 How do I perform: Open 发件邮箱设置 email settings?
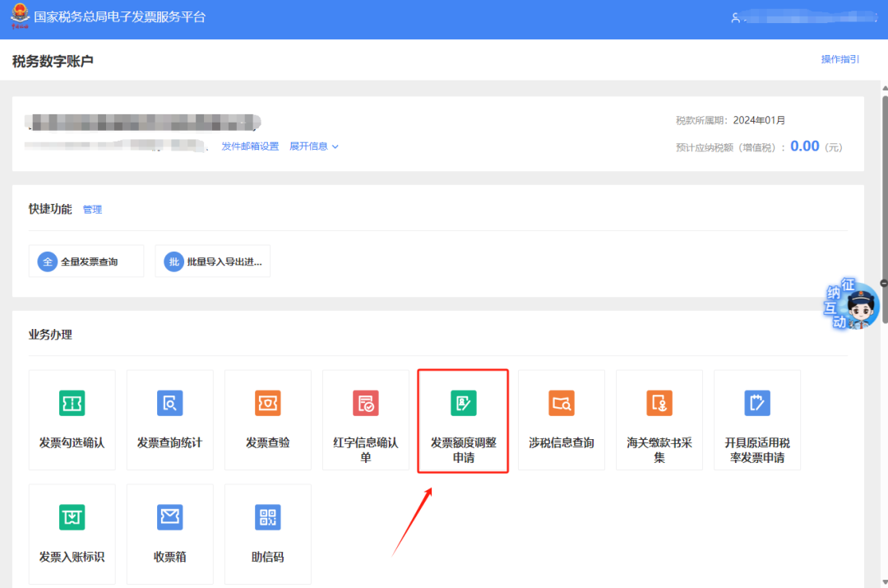[x=250, y=146]
